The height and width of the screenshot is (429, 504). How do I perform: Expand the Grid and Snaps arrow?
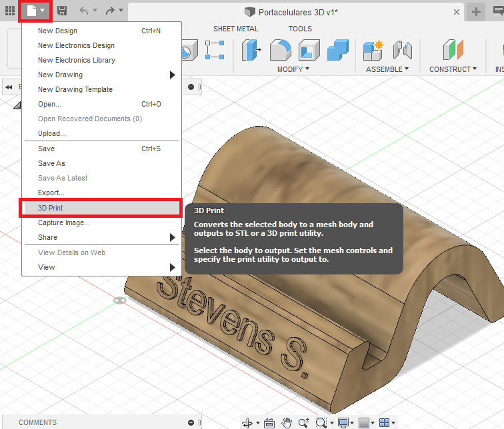tap(373, 423)
